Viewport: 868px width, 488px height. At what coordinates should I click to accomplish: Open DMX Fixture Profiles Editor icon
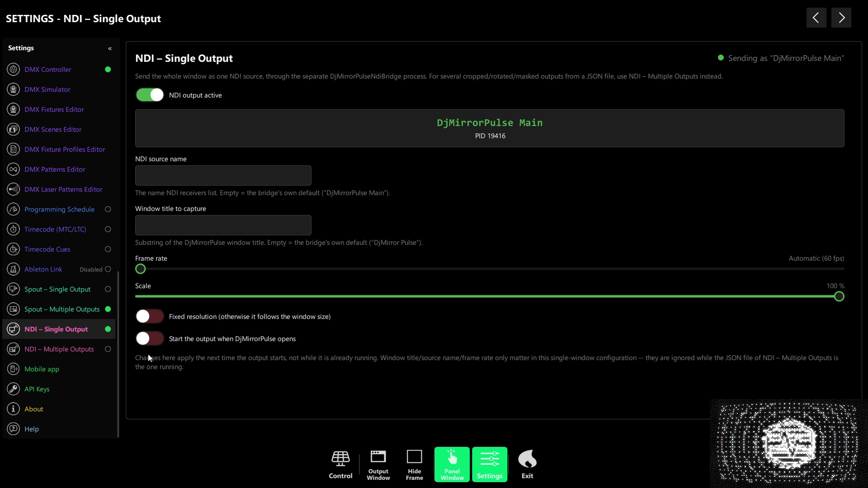tap(14, 149)
